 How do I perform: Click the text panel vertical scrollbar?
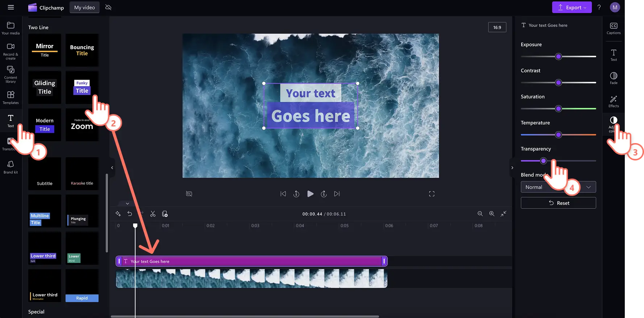coord(106,213)
